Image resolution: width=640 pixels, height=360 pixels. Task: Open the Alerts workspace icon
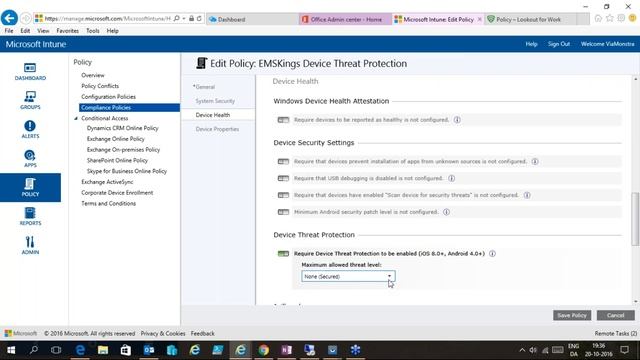click(30, 129)
